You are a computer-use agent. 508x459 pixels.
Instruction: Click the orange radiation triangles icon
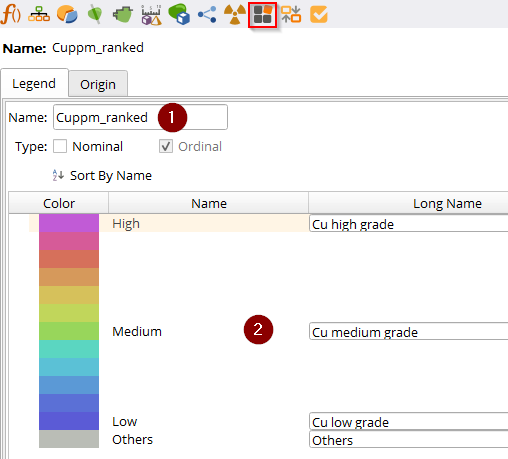pos(235,15)
